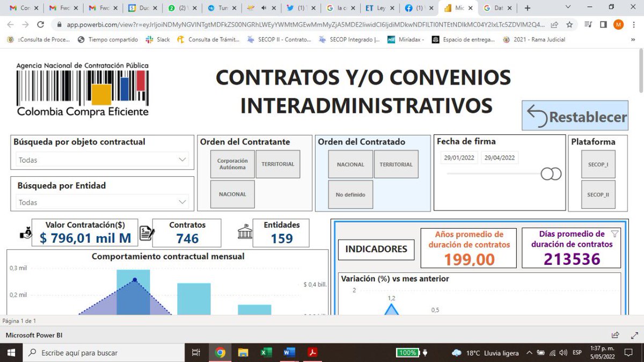Click the bank building icon beside Entidades

point(245,233)
